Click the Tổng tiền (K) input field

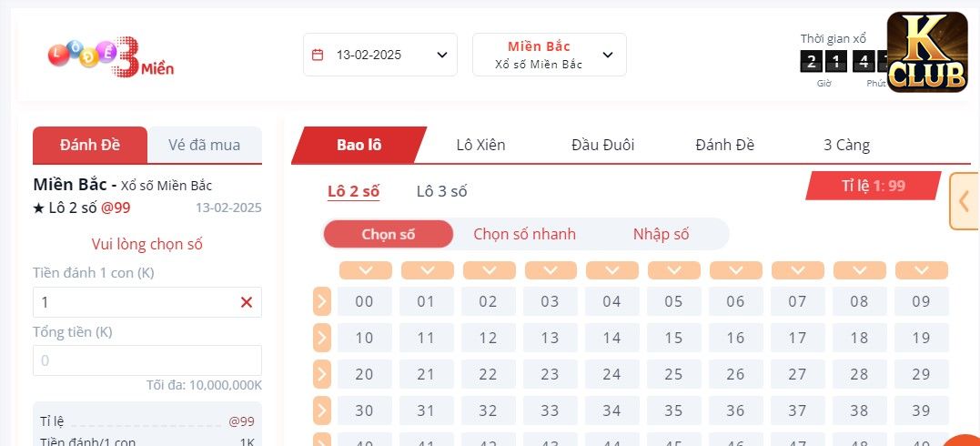(147, 360)
